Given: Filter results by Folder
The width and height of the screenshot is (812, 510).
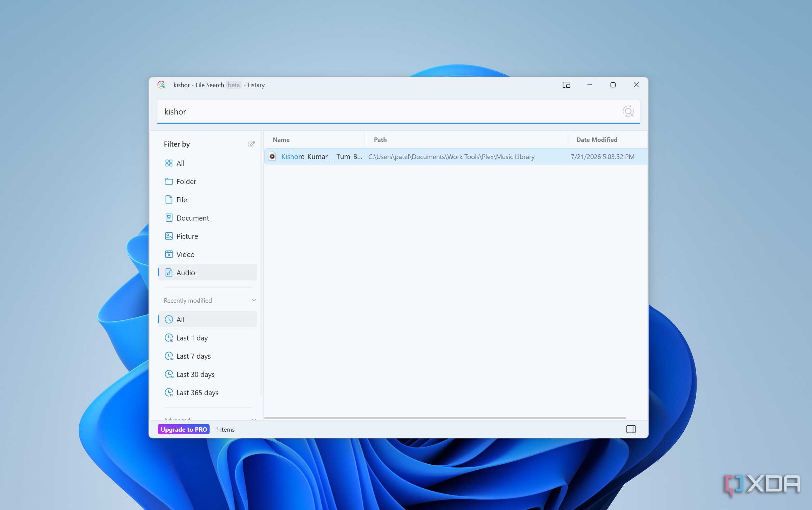Looking at the screenshot, I should click(207, 181).
